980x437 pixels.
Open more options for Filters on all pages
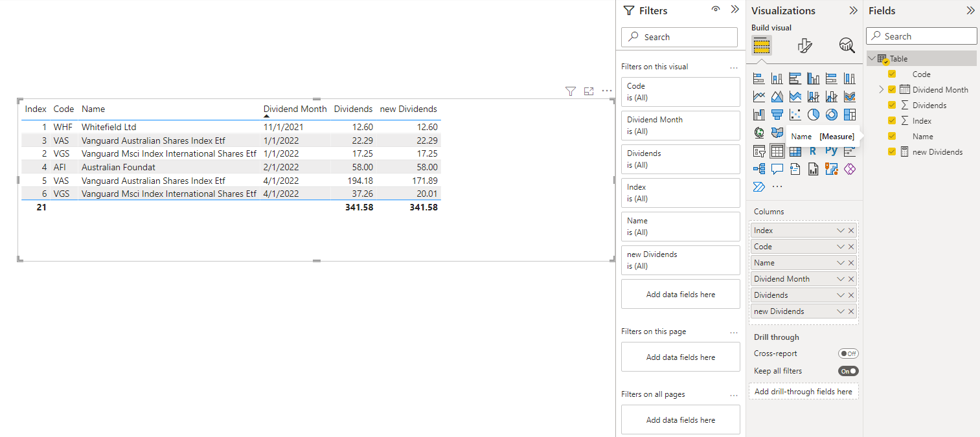(x=734, y=394)
